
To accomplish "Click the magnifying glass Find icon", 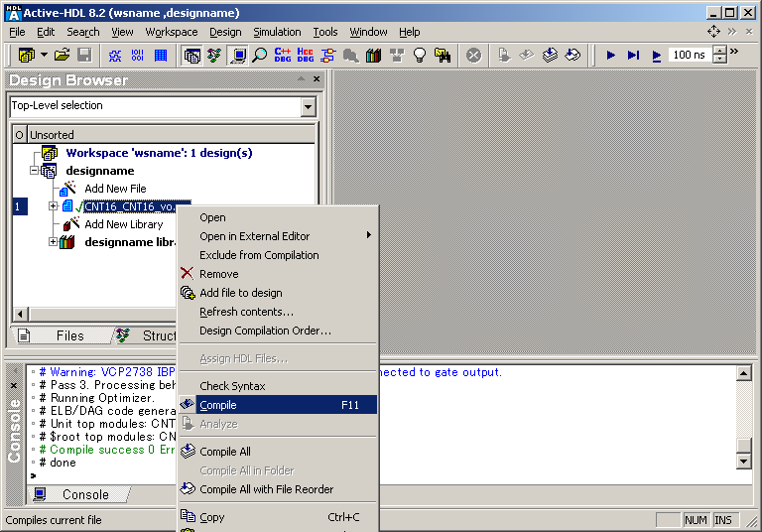I will click(x=260, y=56).
